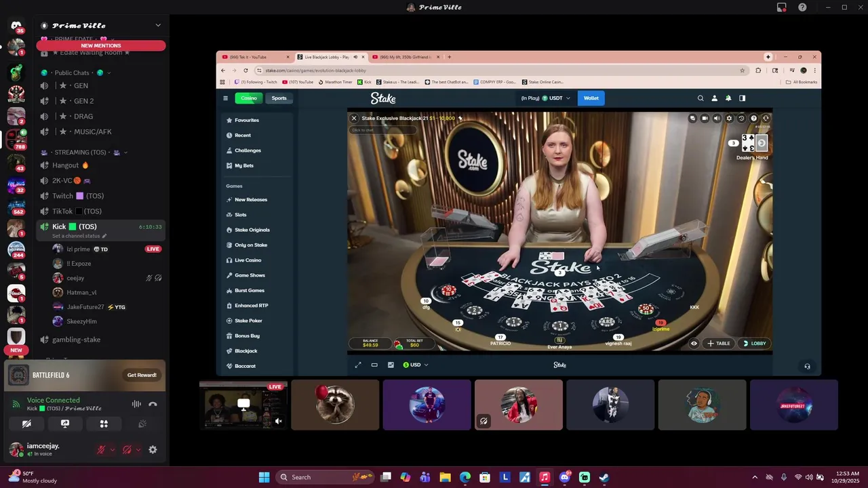The width and height of the screenshot is (868, 488).
Task: Select the JAKEFUTURE27 participant tile
Action: click(x=794, y=405)
